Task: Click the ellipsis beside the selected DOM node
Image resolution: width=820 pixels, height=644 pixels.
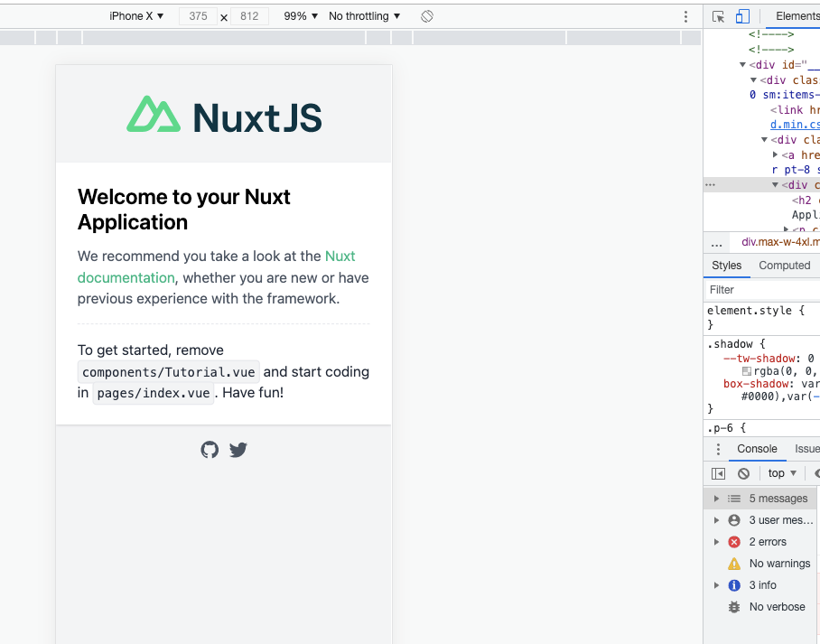Action: (710, 184)
